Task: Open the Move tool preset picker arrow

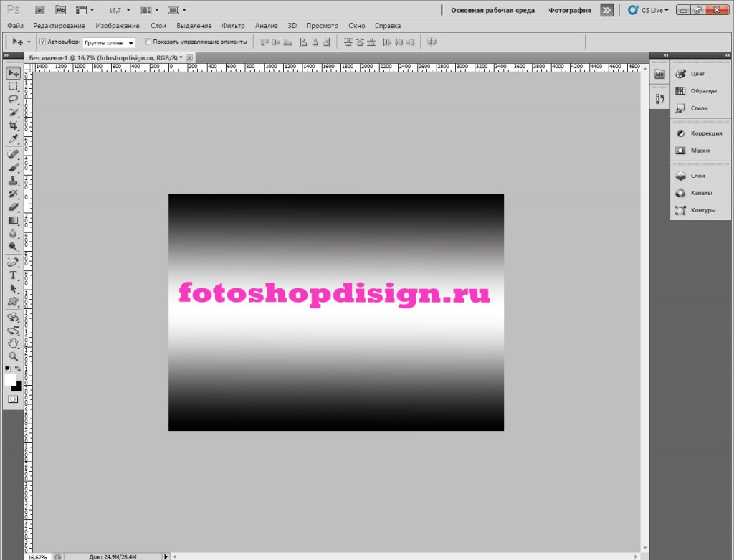Action: (29, 42)
